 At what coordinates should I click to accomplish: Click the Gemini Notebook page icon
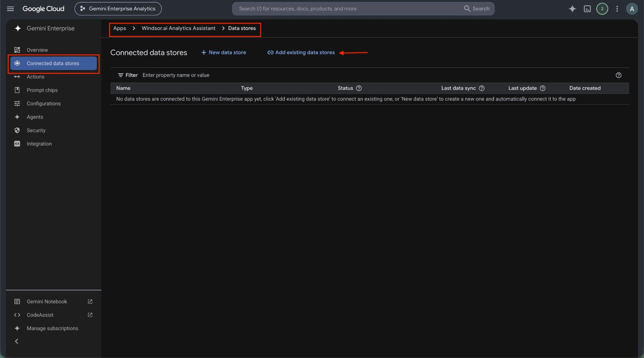[x=17, y=301]
